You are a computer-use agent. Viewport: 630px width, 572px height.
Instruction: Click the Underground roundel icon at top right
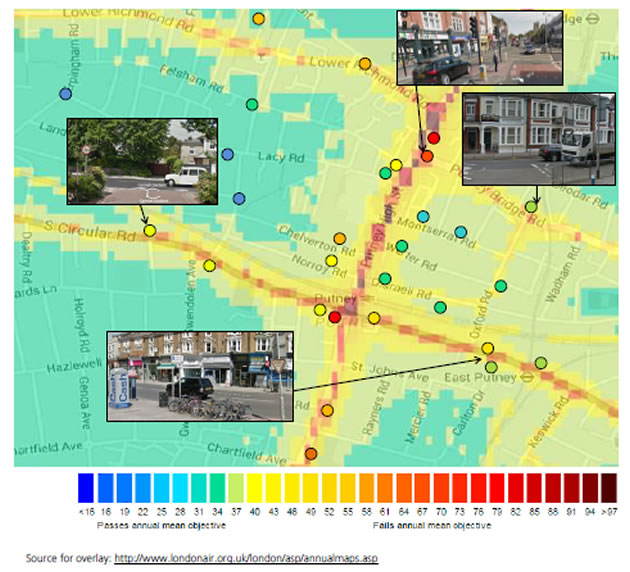tap(594, 17)
